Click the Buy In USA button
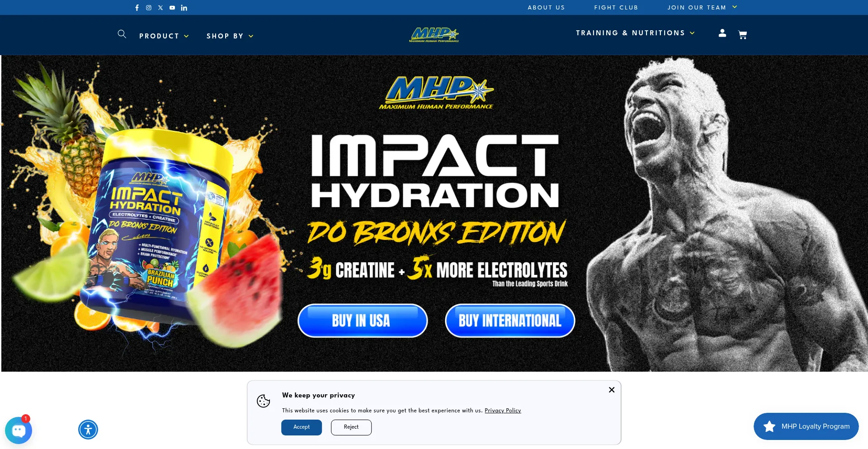 tap(363, 321)
